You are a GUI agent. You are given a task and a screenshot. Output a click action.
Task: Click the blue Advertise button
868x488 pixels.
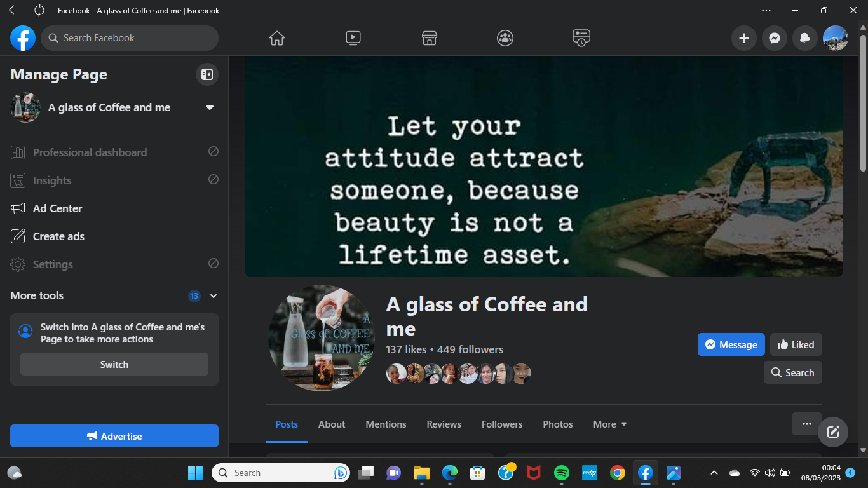(114, 436)
